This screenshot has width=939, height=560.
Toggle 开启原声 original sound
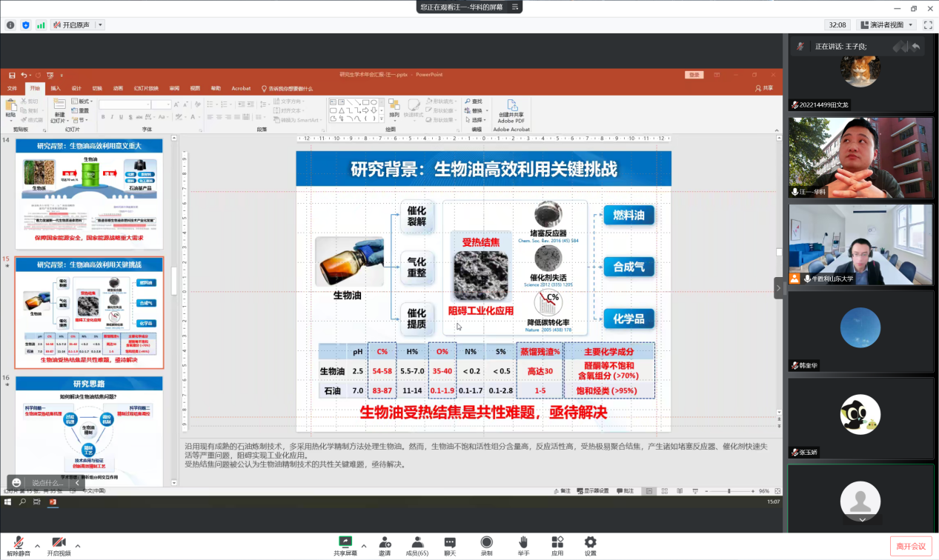(71, 24)
